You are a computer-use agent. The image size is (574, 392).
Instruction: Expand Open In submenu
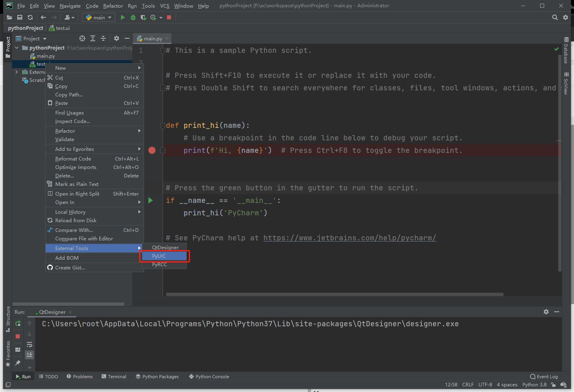[x=94, y=202]
